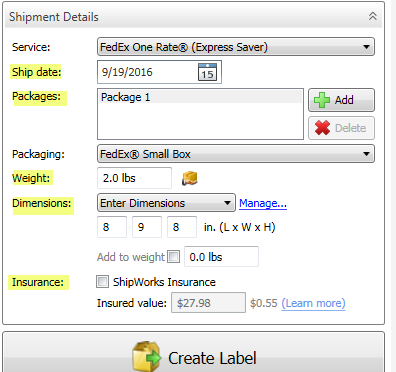This screenshot has height=372, width=396.
Task: Click the Packaging label
Action: pos(38,154)
